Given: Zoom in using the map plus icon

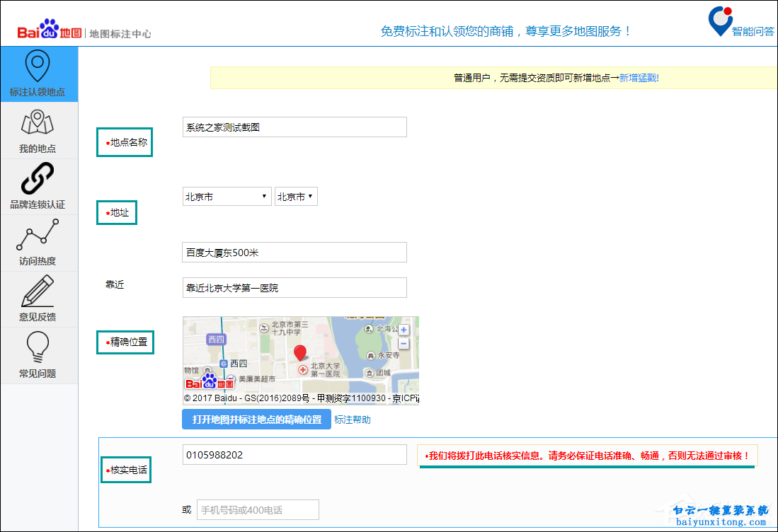Looking at the screenshot, I should (404, 330).
